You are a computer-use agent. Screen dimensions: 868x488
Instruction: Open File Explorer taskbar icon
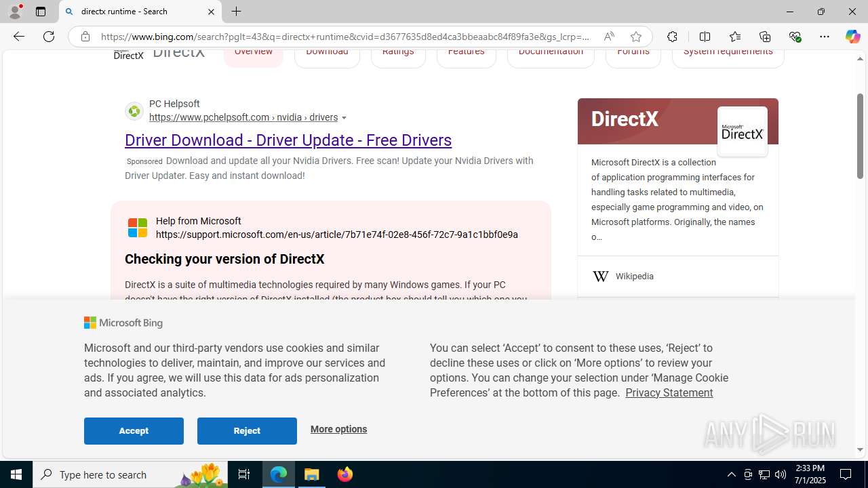pos(312,474)
